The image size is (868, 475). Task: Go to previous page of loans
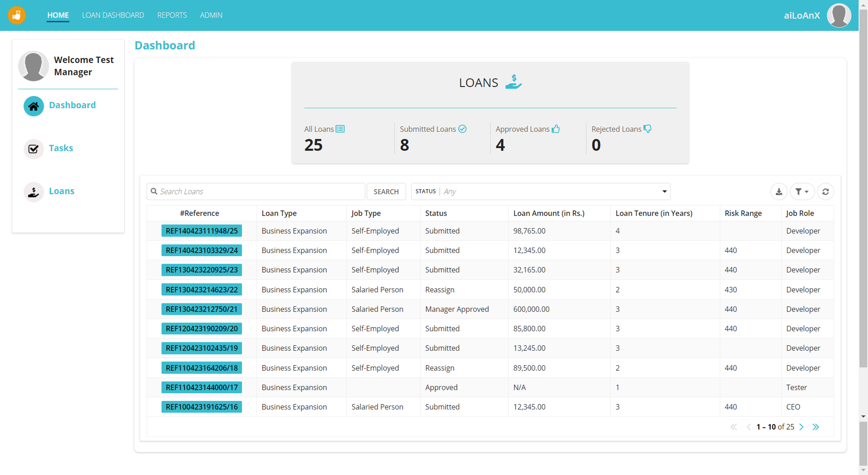coord(749,427)
